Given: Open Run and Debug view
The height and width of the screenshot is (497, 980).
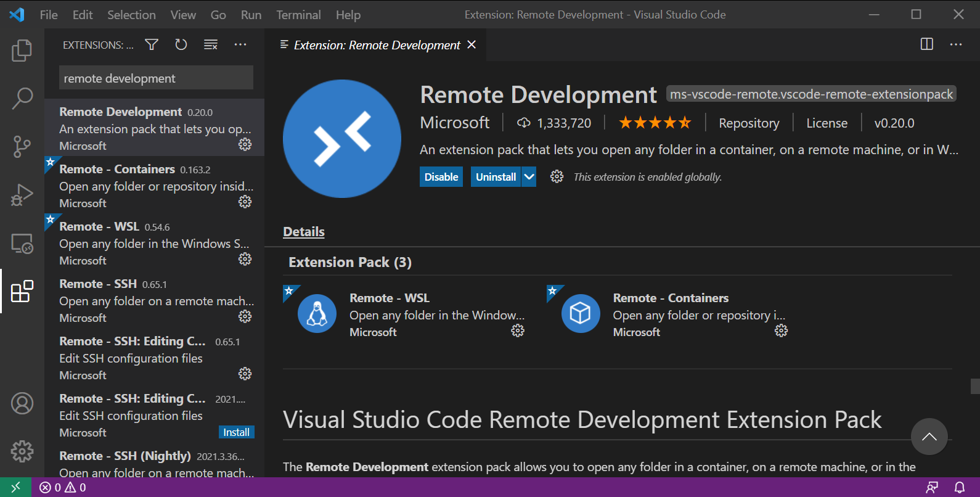Looking at the screenshot, I should [22, 195].
